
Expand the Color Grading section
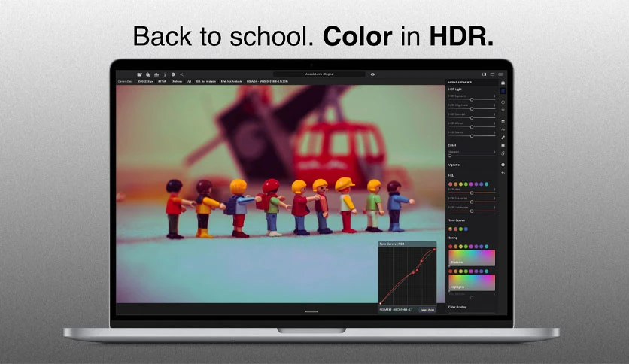click(457, 307)
